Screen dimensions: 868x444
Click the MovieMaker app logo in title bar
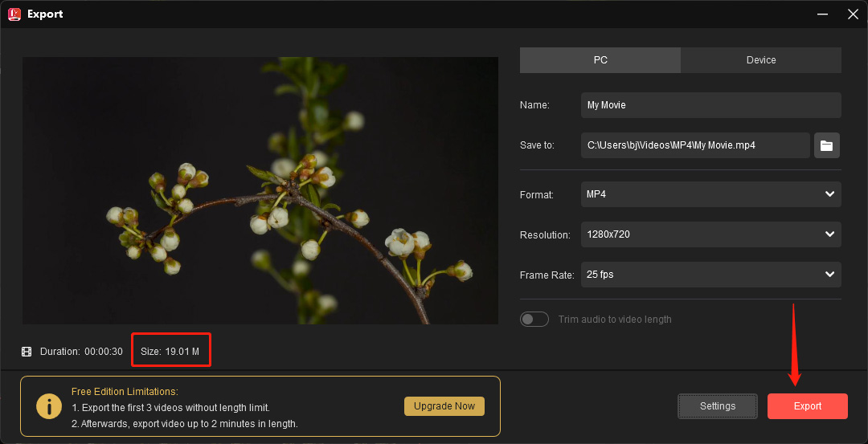point(14,14)
